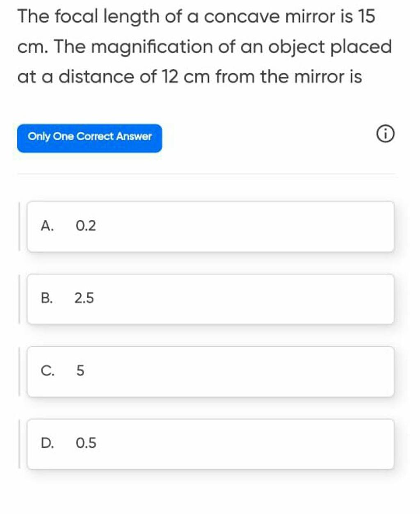
Task: Click the letter C in third option
Action: (x=47, y=370)
